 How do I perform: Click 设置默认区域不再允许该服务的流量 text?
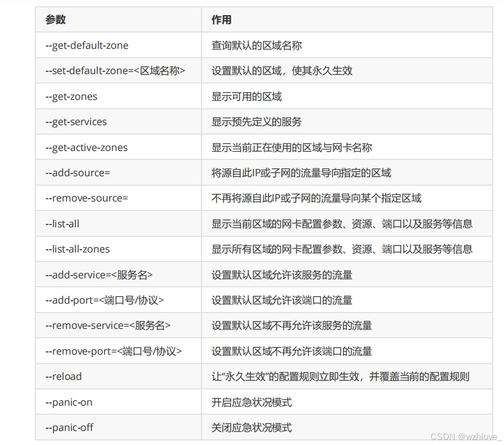(x=292, y=325)
